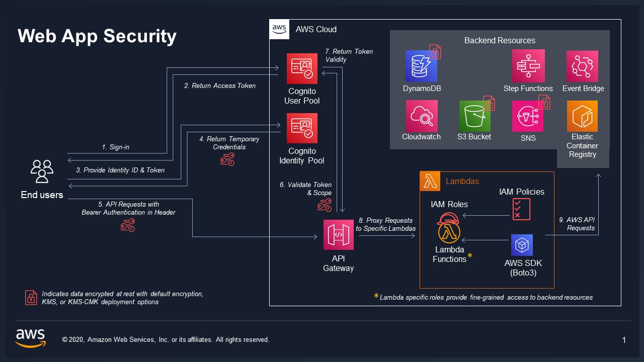644x362 pixels.
Task: Select '8. Proxy Requests to Specific Lambdas' text
Action: point(385,224)
